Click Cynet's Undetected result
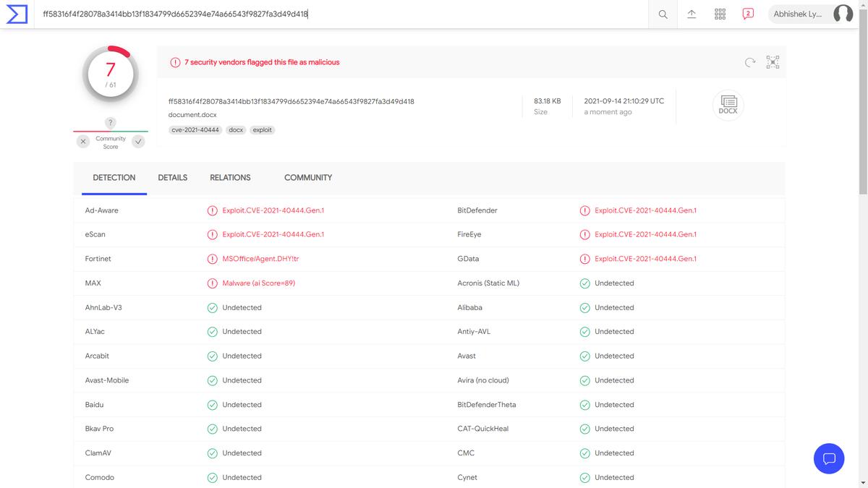This screenshot has width=868, height=488. point(615,478)
